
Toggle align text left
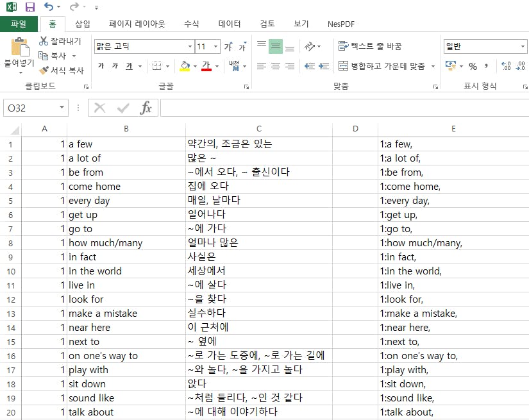[x=262, y=66]
